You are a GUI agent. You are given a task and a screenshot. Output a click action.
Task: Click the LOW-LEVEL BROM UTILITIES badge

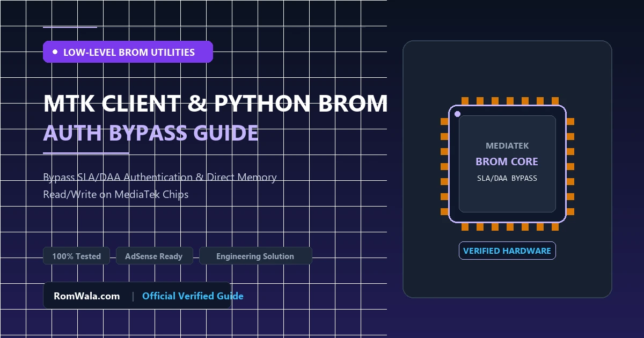(128, 52)
